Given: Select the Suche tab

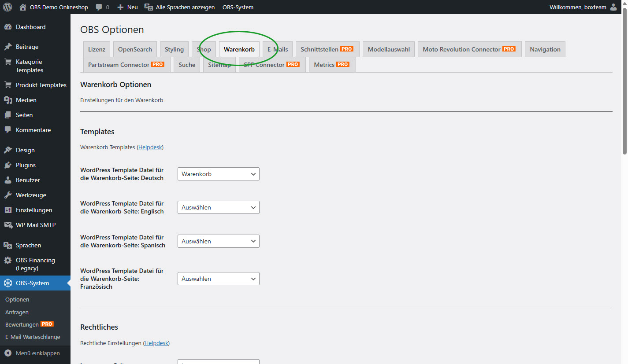Looking at the screenshot, I should [x=187, y=65].
